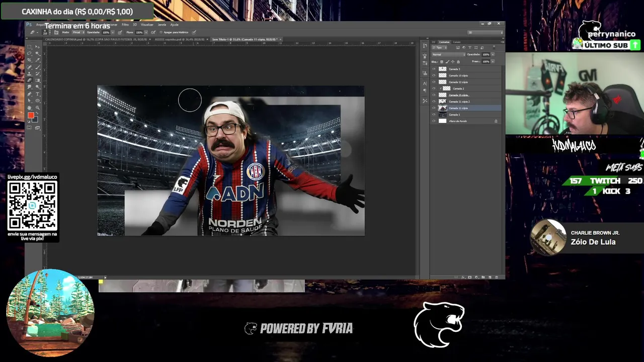Open the layer filter Tipo dropdown
This screenshot has height=362, width=644.
click(x=439, y=48)
